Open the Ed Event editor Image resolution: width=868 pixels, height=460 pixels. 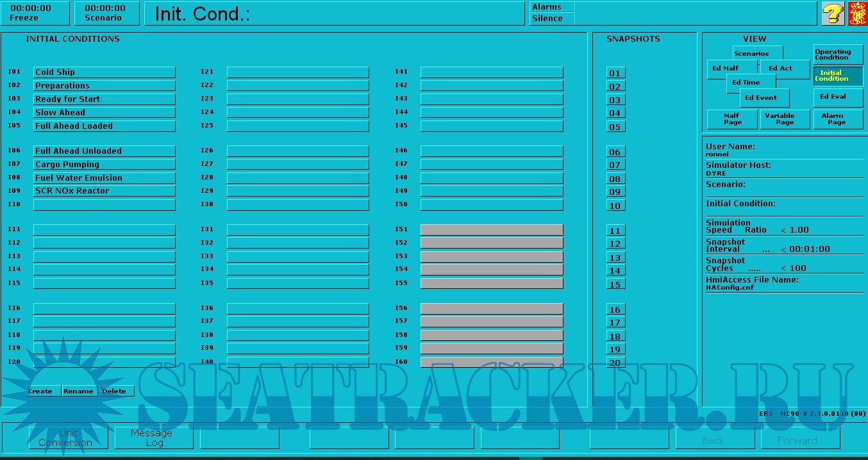[763, 98]
